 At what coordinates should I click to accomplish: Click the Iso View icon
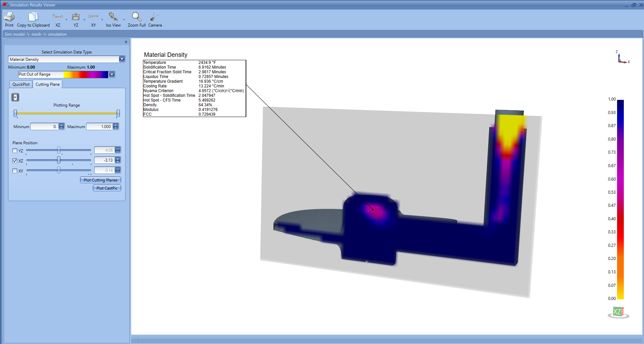[113, 16]
